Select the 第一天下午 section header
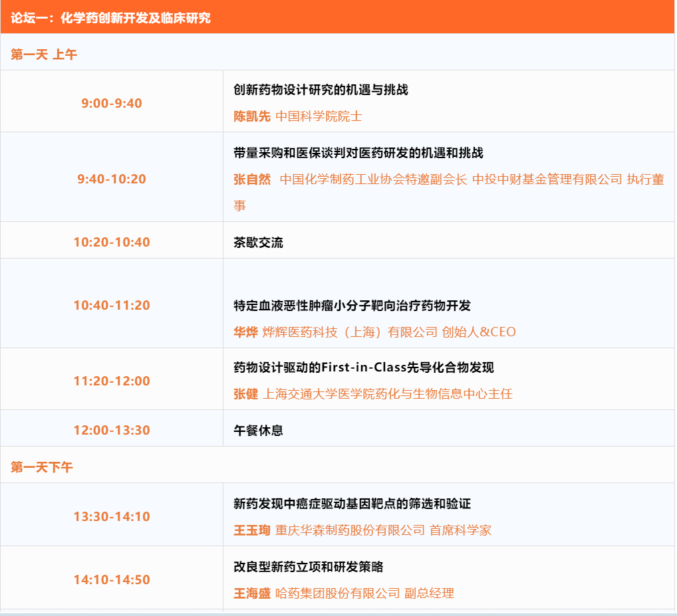Screen dimensions: 677x616 coord(42,467)
